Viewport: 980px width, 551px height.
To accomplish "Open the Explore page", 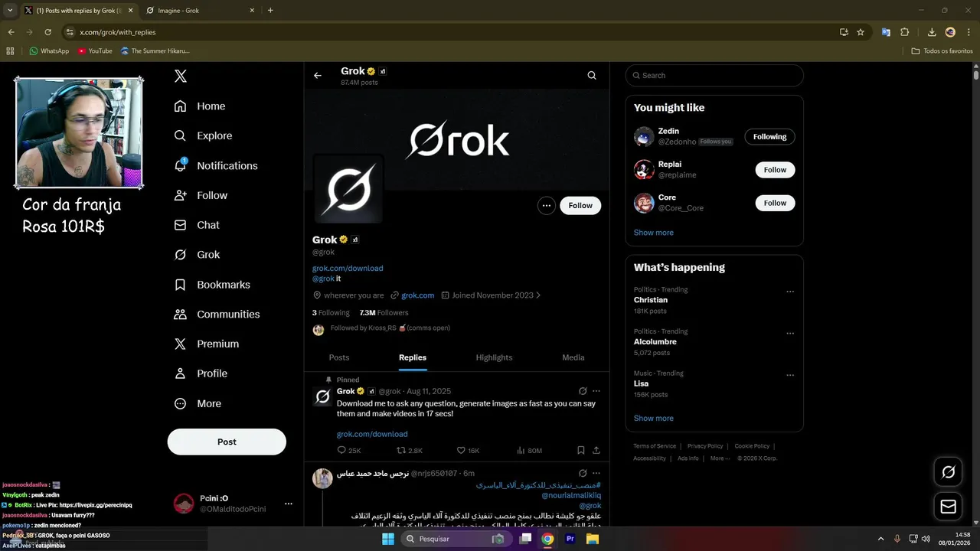I will pyautogui.click(x=203, y=135).
